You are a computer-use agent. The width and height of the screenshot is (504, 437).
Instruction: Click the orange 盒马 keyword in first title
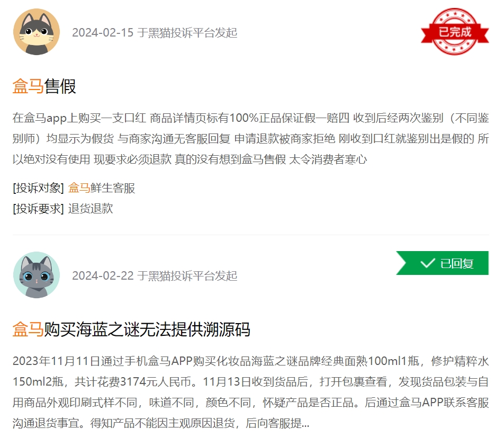28,86
